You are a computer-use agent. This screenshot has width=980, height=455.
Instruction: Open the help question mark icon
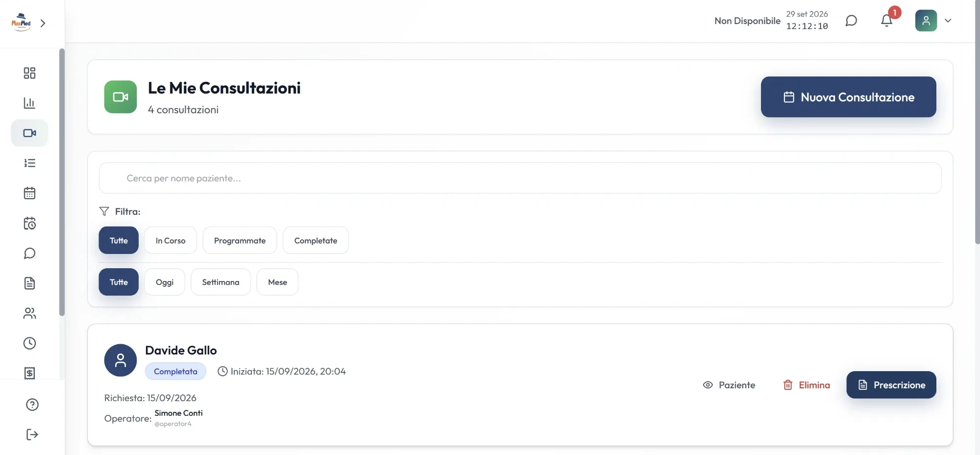32,404
